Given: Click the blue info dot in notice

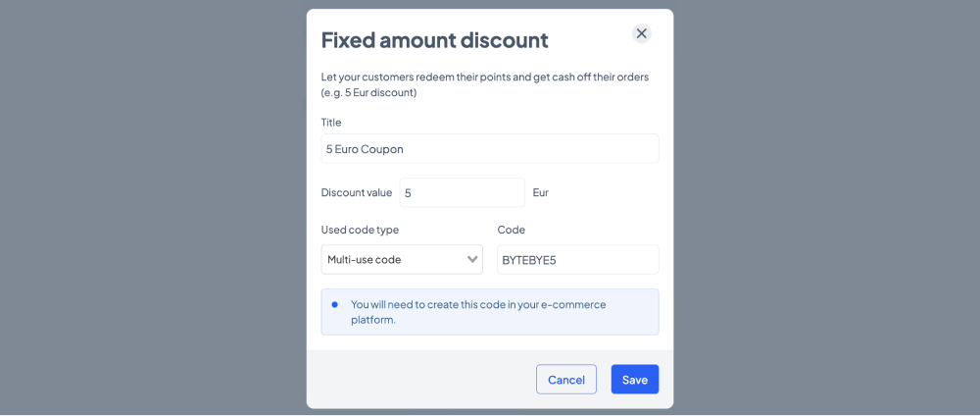Looking at the screenshot, I should point(334,305).
